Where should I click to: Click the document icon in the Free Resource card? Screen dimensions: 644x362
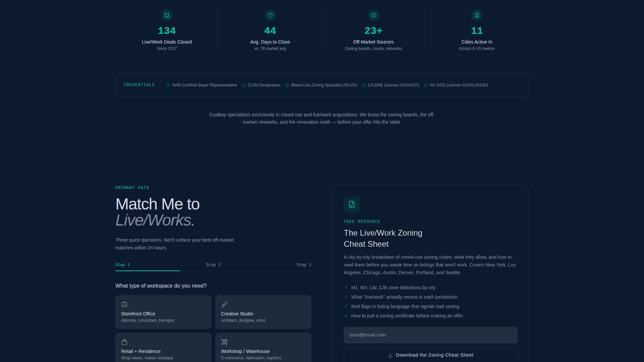pyautogui.click(x=352, y=204)
